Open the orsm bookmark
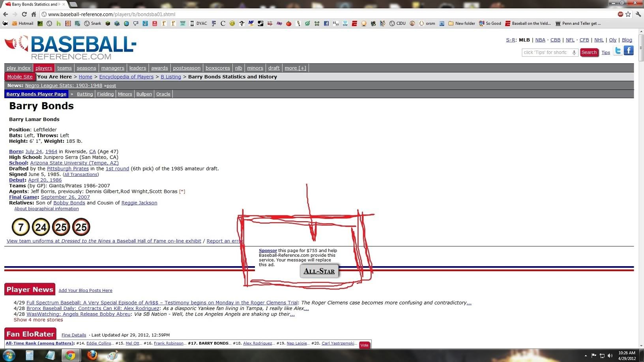The width and height of the screenshot is (644, 362). click(x=427, y=24)
